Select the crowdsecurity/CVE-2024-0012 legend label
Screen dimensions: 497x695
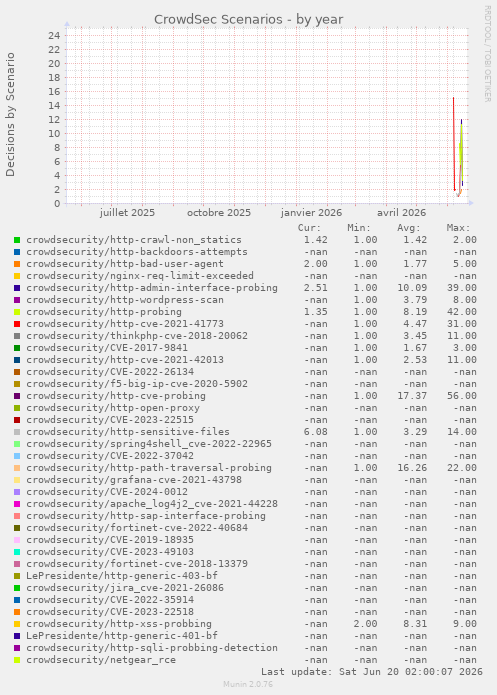[x=107, y=492]
